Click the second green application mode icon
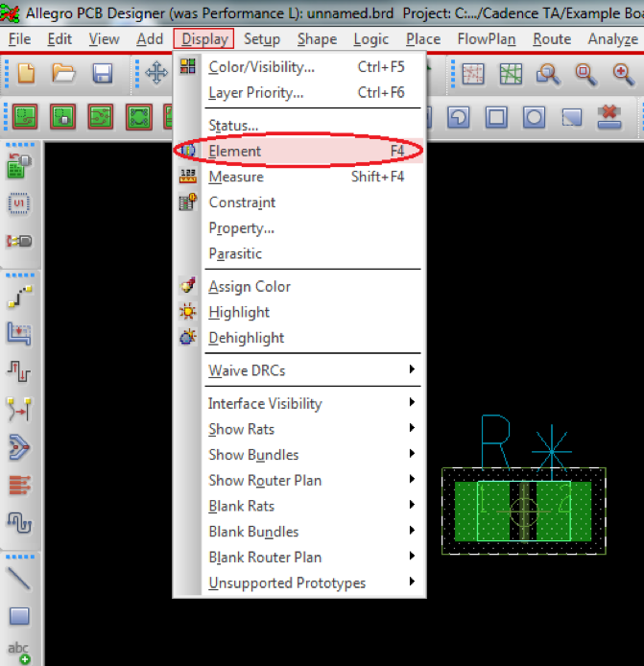Viewport: 644px width, 666px height. 63,116
